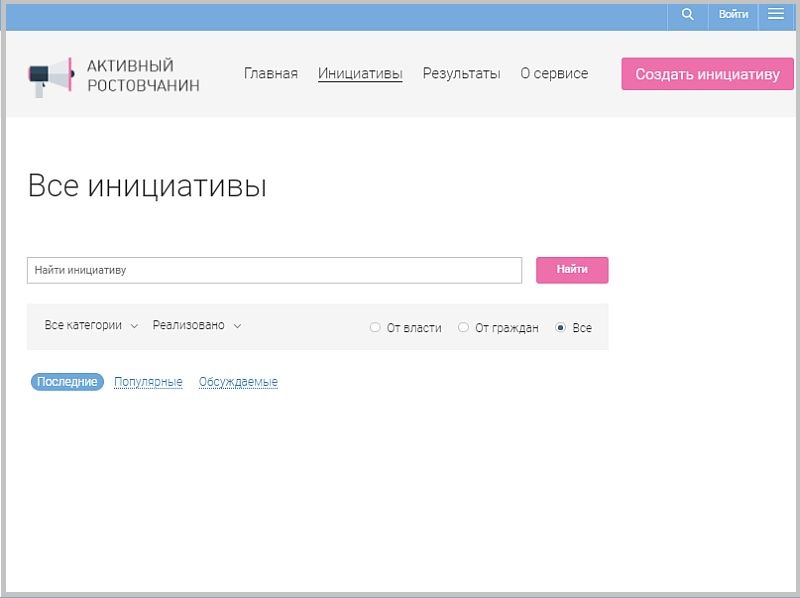Click the Активный Ростовчанин site title text
The width and height of the screenshot is (800, 598).
tap(143, 75)
